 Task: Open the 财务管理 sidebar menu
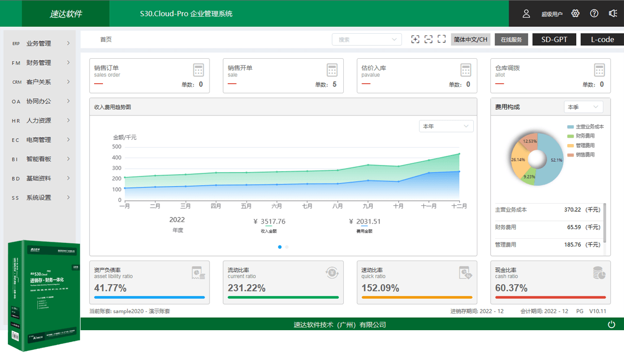coord(40,63)
